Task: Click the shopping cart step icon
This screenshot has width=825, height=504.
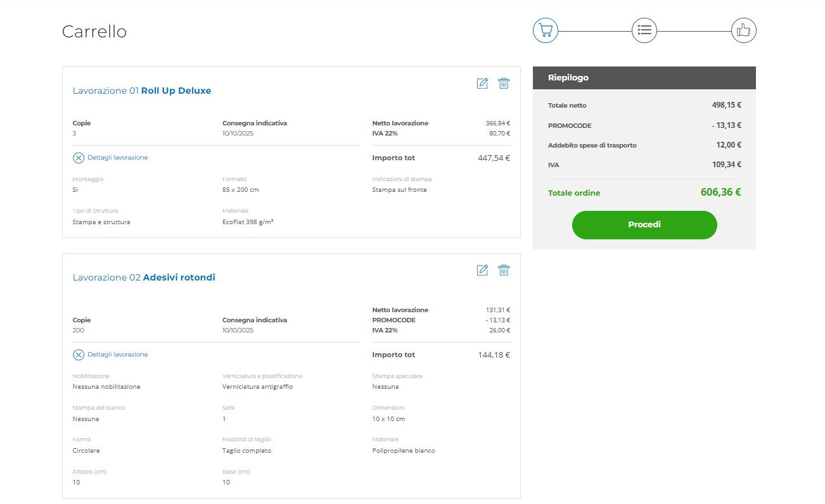Action: click(545, 30)
